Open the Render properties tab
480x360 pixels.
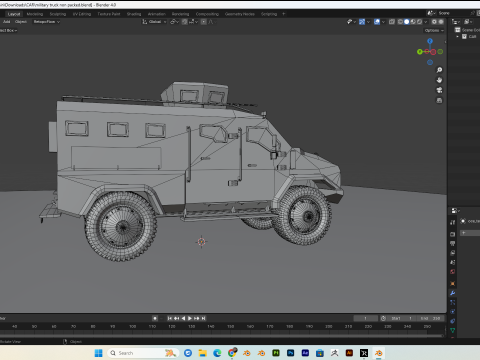coord(453,234)
